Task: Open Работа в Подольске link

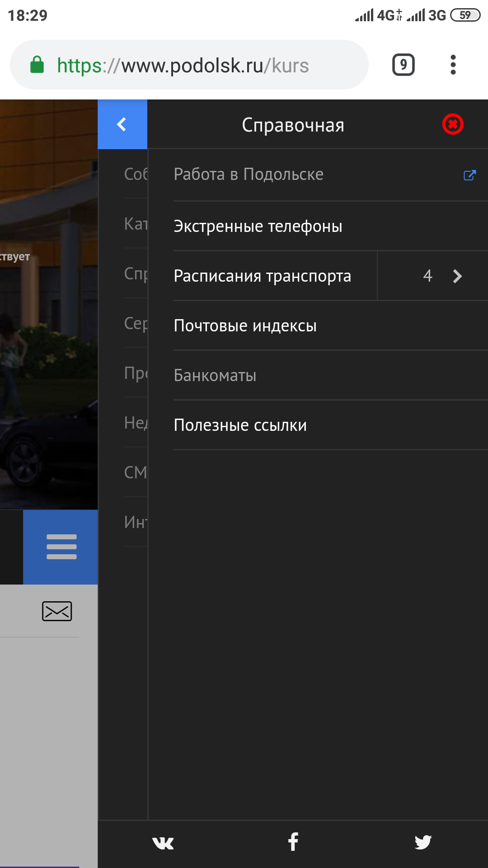Action: coord(249,175)
